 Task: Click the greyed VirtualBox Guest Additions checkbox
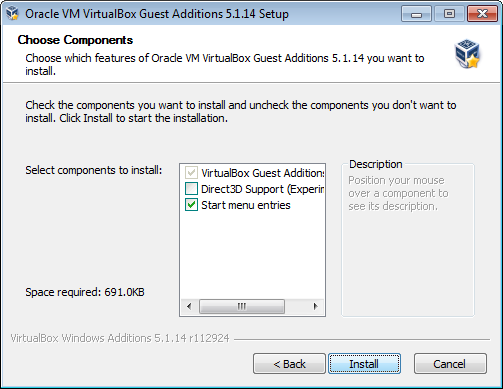coord(191,173)
